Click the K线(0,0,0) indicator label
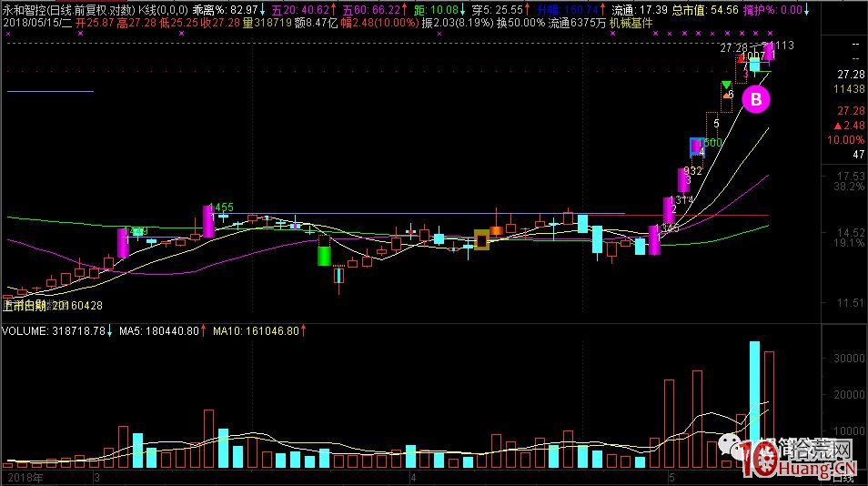Screen dimensions: 868x486 pyautogui.click(x=163, y=9)
